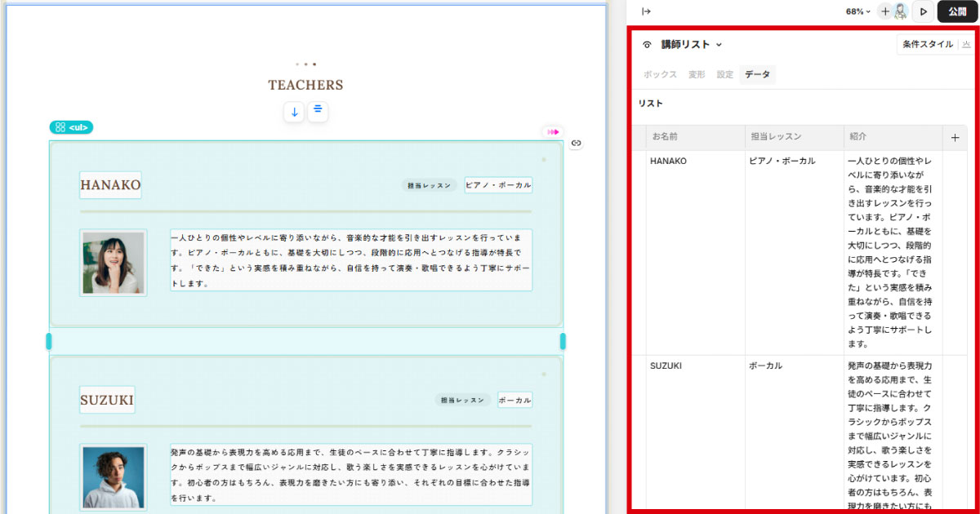Collapse the right panel with the arrow icon
The width and height of the screenshot is (980, 514).
(647, 11)
